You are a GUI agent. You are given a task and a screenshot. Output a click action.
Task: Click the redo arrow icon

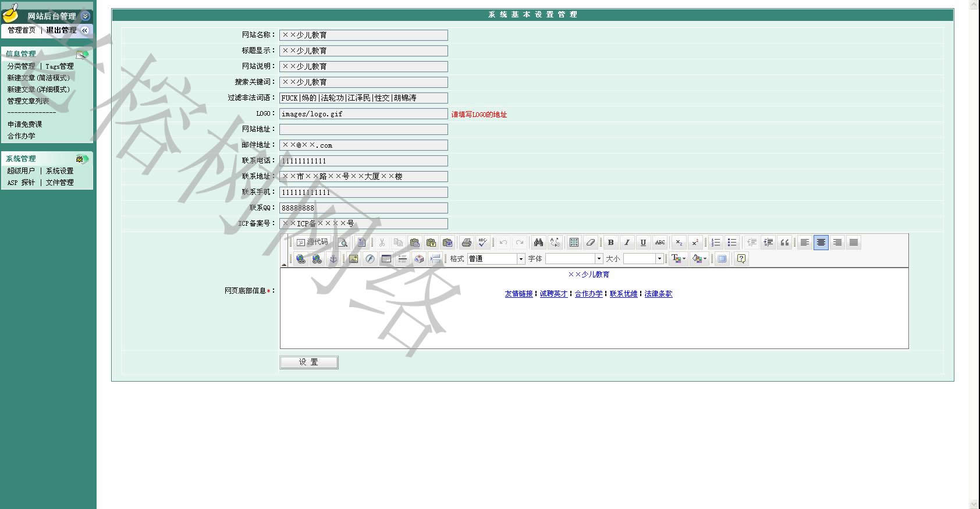[520, 243]
